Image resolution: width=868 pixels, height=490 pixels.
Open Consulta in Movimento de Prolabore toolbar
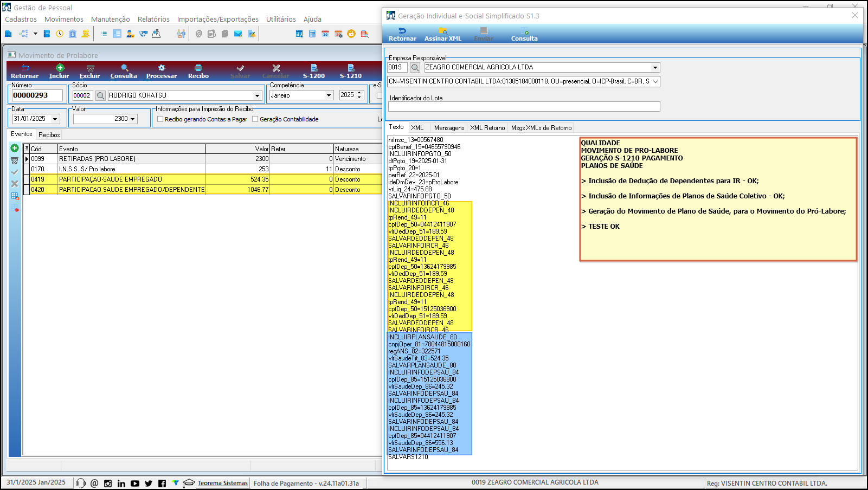pos(124,72)
